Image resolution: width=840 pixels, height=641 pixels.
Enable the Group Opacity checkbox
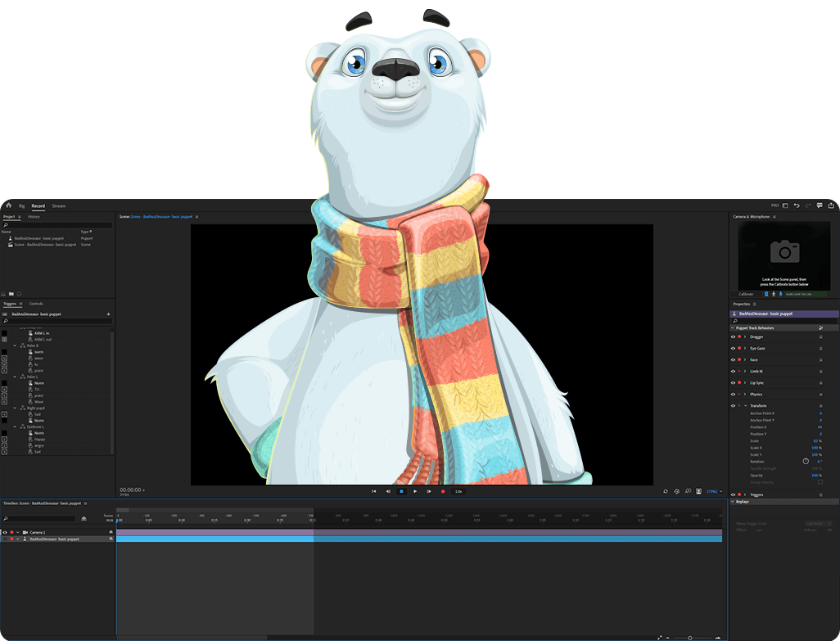(820, 482)
